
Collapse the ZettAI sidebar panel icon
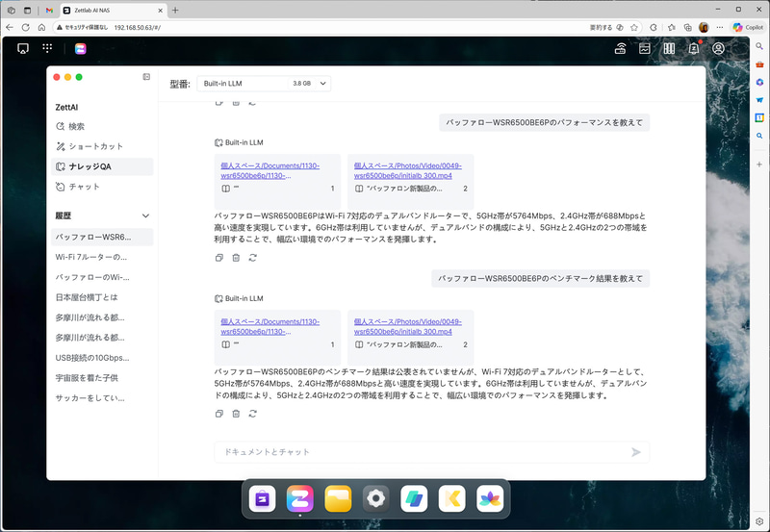click(x=146, y=77)
